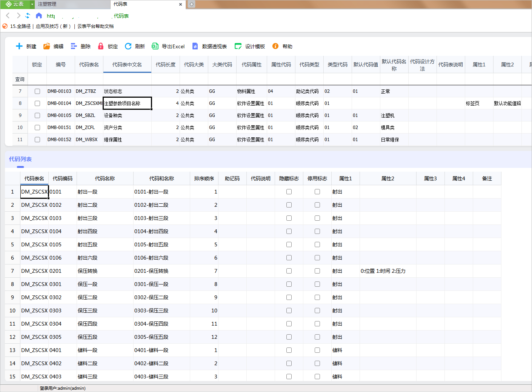Sort by 代码表中文名 column header

coord(127,65)
